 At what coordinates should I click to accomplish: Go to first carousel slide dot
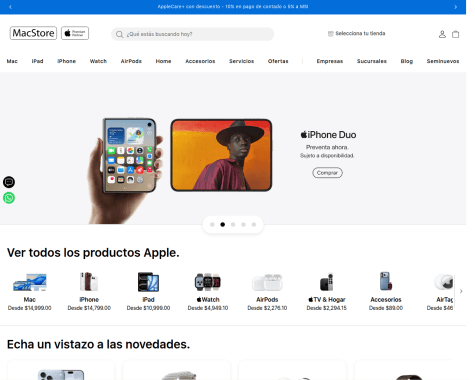(212, 225)
